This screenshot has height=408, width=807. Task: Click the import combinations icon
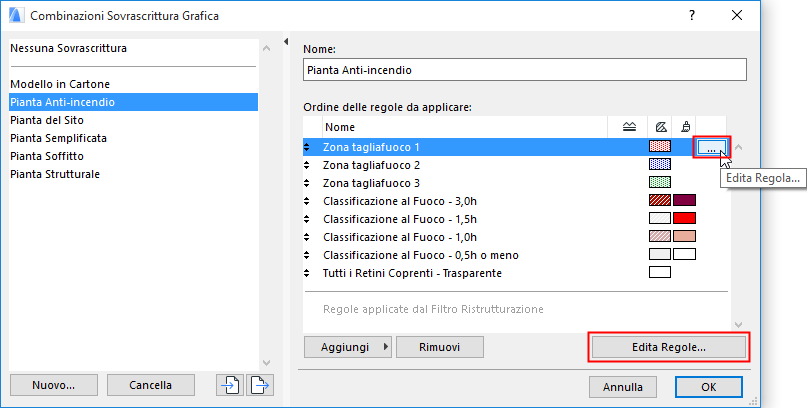[x=230, y=385]
